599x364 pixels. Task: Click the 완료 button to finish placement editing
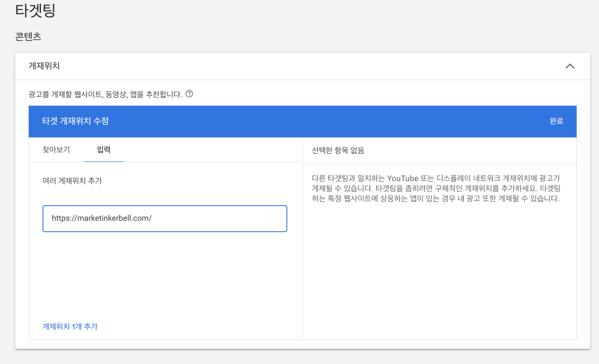[x=556, y=121]
